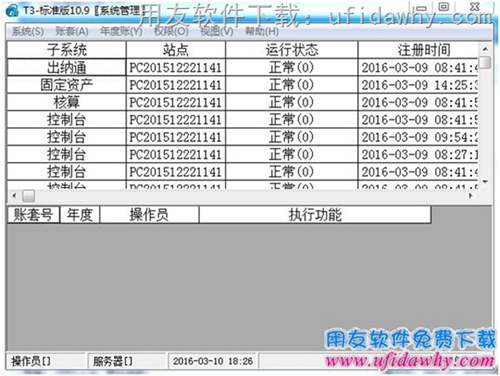Click the horizontal scrollbar thumb
The image size is (500, 376).
pos(29,196)
